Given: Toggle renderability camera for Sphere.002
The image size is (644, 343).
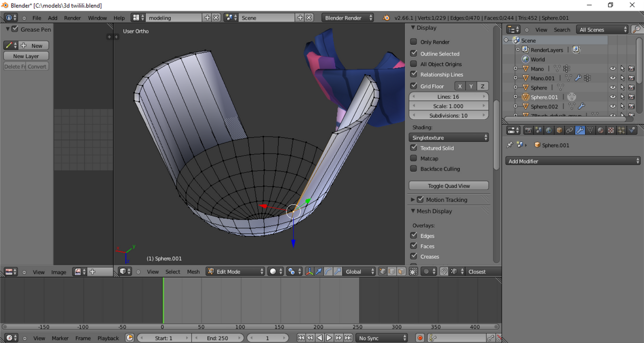Looking at the screenshot, I should (x=632, y=107).
